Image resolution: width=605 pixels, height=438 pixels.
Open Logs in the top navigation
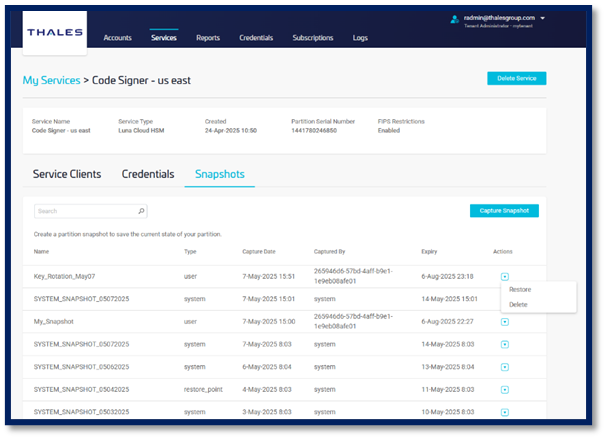click(x=360, y=38)
